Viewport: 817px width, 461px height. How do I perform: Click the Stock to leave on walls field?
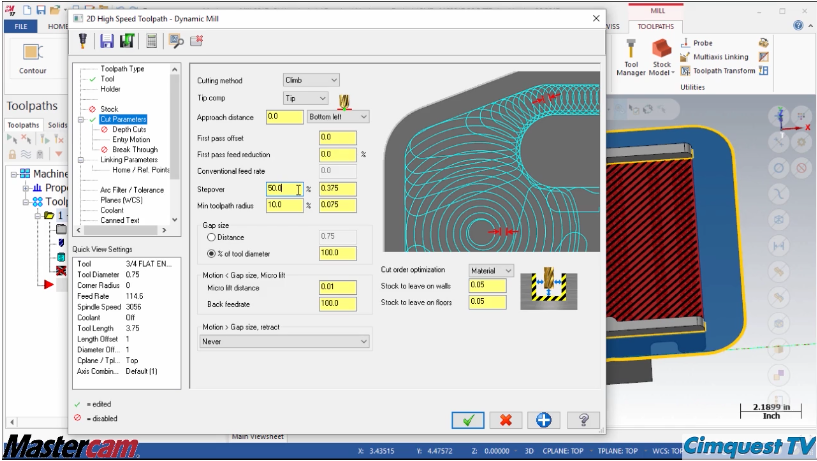point(487,285)
